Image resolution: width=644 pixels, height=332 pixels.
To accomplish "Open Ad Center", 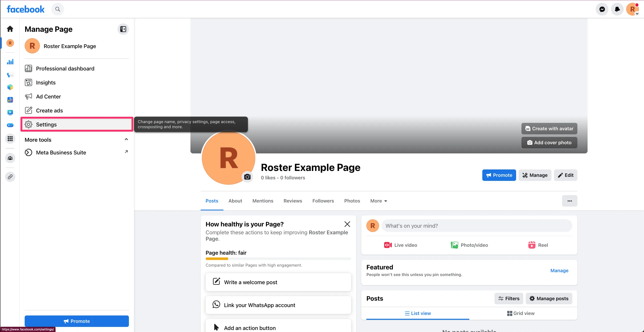I will click(77, 96).
